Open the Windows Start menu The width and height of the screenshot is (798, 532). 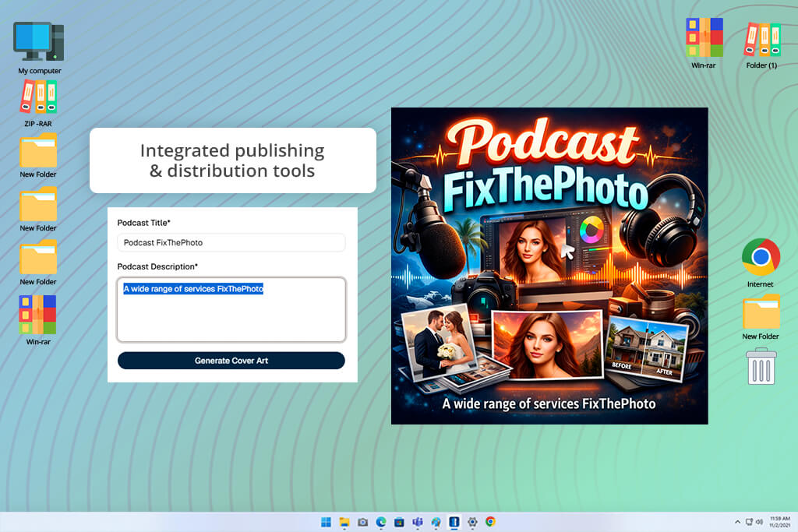coord(327,522)
